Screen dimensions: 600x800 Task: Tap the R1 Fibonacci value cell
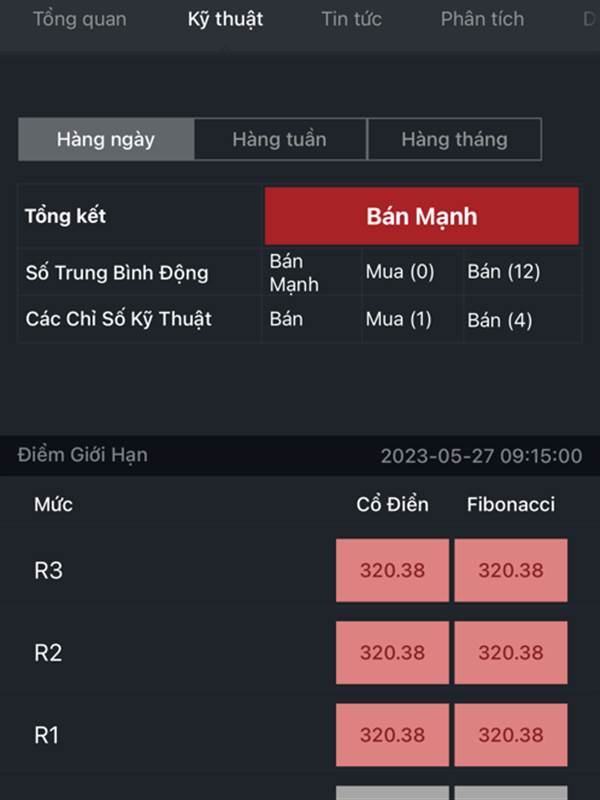click(x=511, y=735)
